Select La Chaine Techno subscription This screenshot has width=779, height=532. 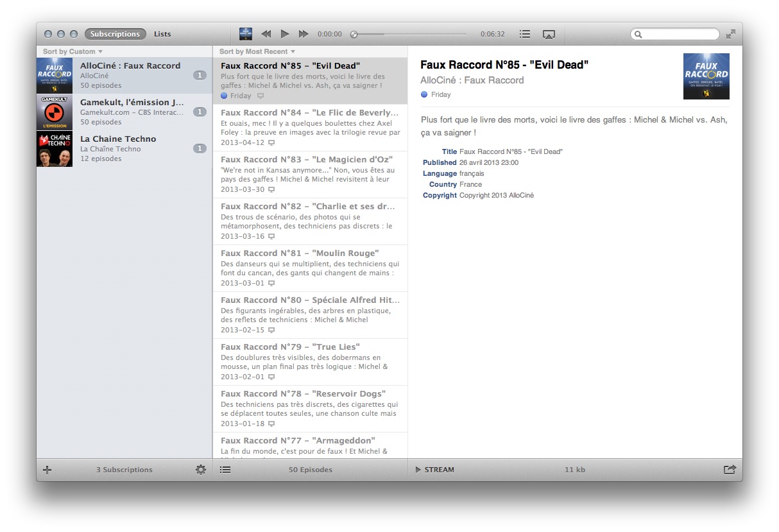(124, 149)
